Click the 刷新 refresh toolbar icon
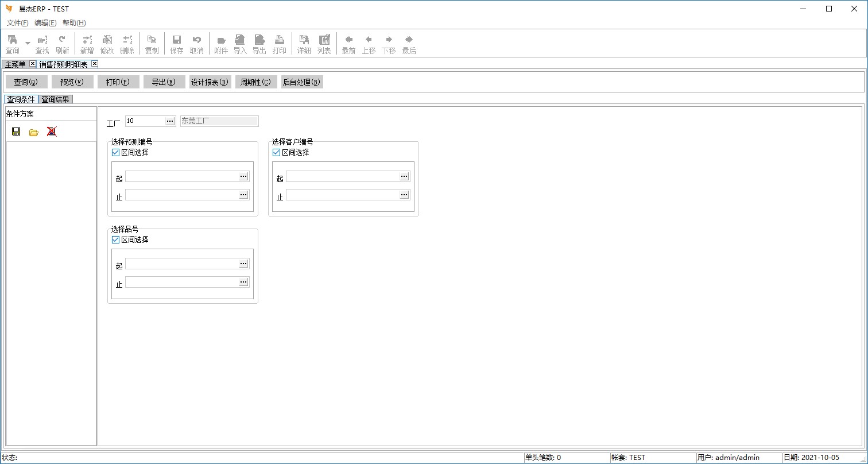The width and height of the screenshot is (868, 464). [62, 44]
